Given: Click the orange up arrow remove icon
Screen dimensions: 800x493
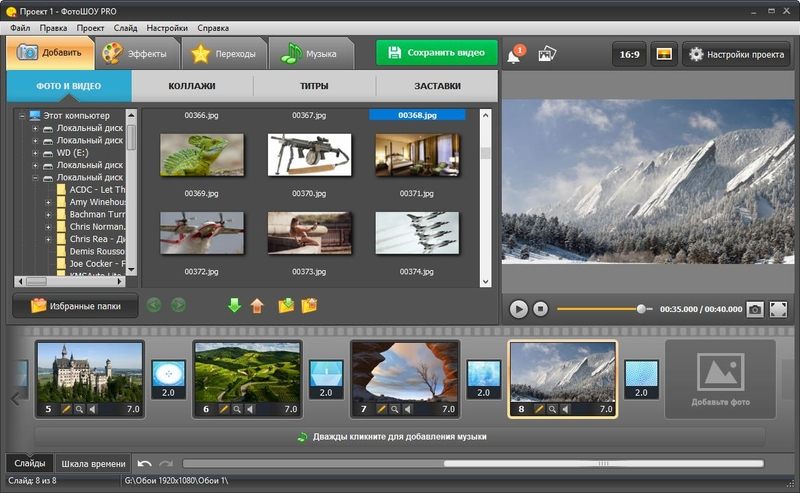Looking at the screenshot, I should click(x=257, y=306).
